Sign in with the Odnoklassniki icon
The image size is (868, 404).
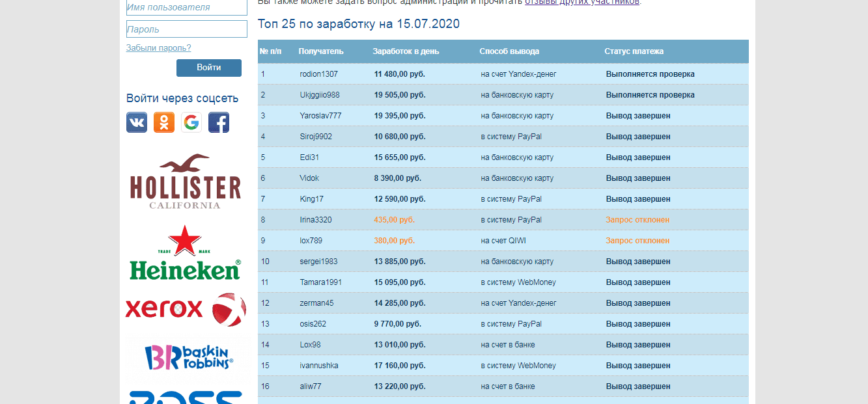164,122
